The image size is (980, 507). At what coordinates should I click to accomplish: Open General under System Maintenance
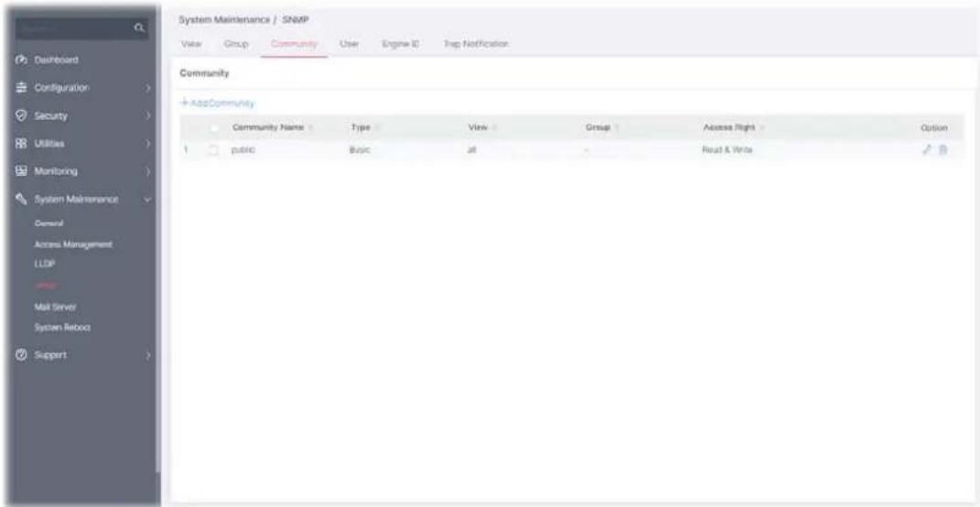pos(48,223)
